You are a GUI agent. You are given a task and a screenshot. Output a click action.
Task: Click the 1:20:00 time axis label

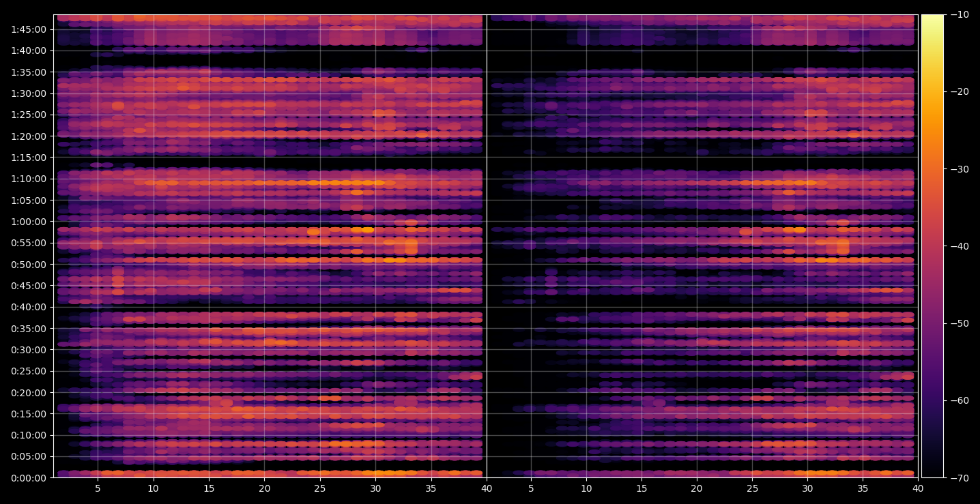click(29, 136)
